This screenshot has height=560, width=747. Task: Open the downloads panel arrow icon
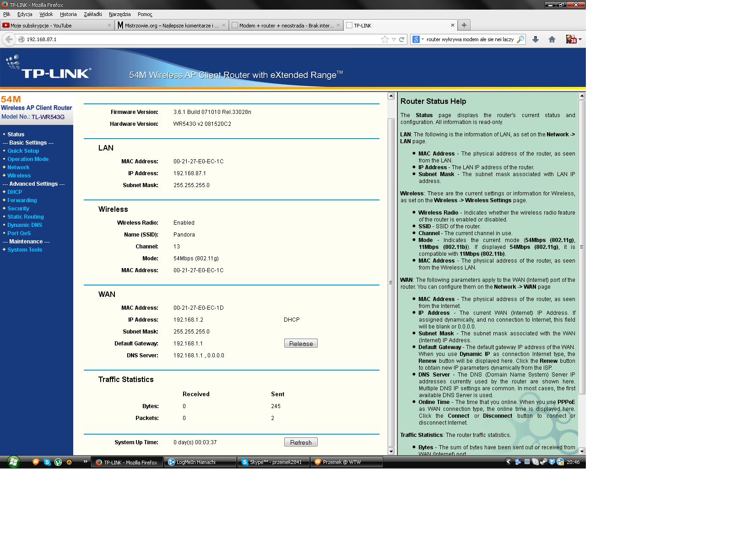(x=535, y=39)
